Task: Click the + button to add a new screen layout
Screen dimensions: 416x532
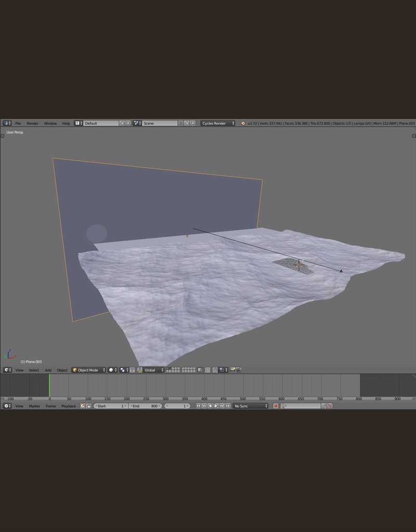Action: (x=123, y=123)
